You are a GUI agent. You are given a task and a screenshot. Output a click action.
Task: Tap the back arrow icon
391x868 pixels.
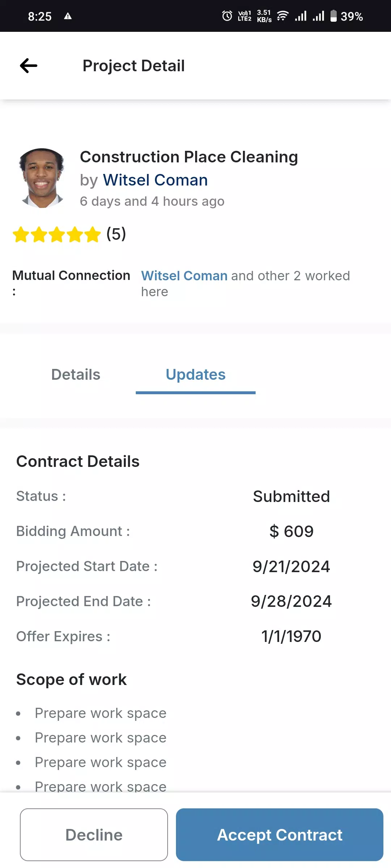[29, 66]
